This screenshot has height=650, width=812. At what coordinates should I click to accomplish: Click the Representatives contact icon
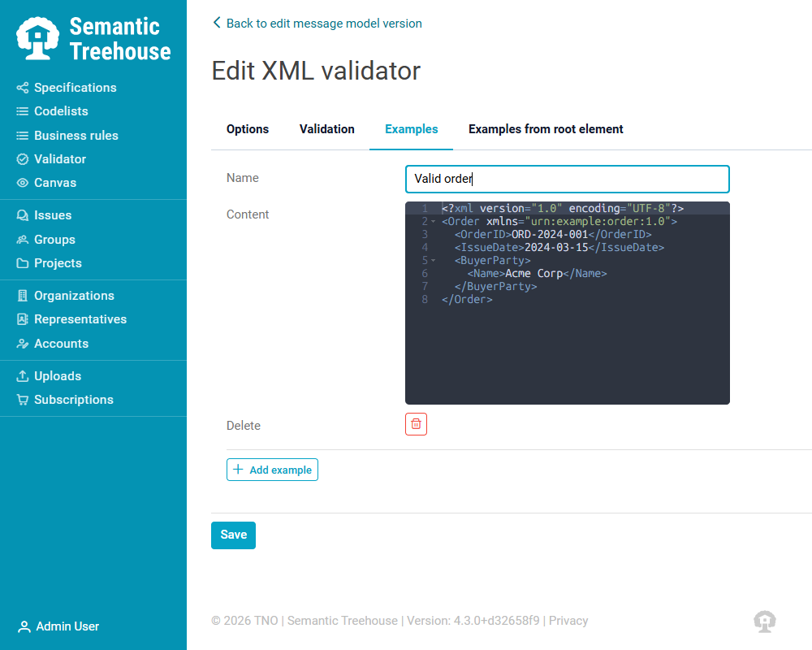[x=22, y=319]
